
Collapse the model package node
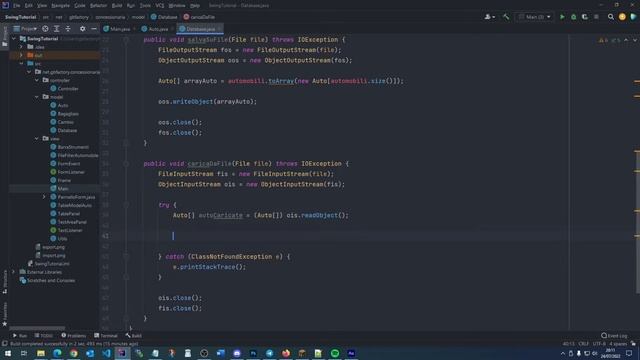point(37,97)
